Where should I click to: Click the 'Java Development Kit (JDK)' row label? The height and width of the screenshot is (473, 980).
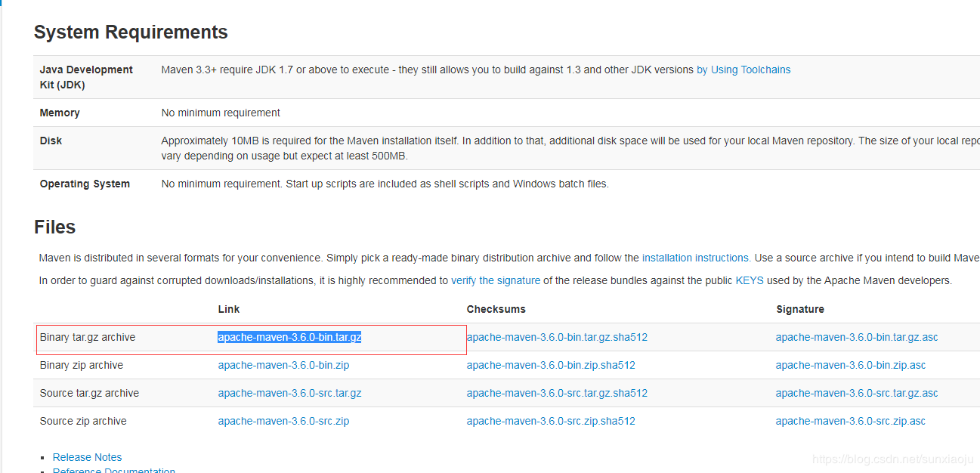pyautogui.click(x=86, y=77)
